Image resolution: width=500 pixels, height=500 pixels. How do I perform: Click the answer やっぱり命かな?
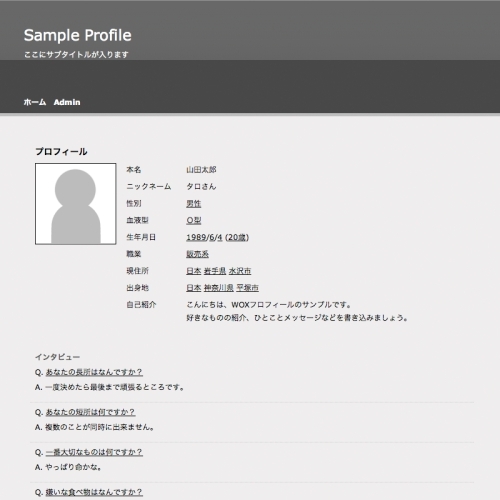(x=73, y=467)
